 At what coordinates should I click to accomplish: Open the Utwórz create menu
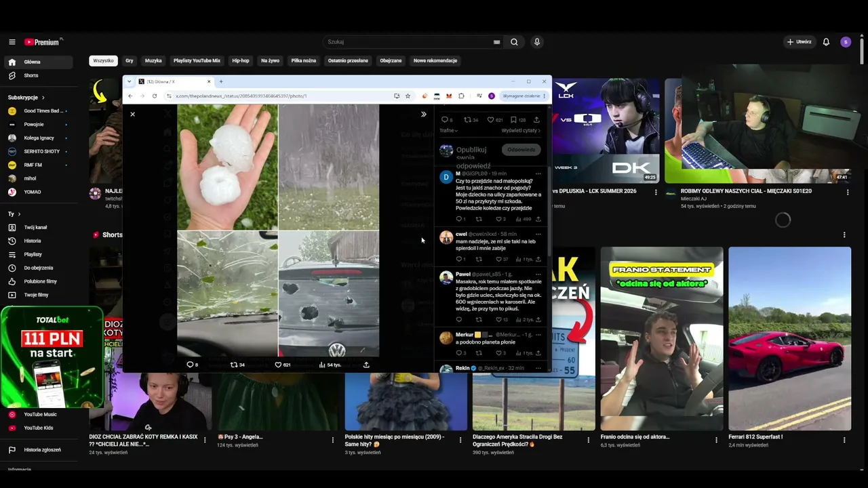coord(799,42)
